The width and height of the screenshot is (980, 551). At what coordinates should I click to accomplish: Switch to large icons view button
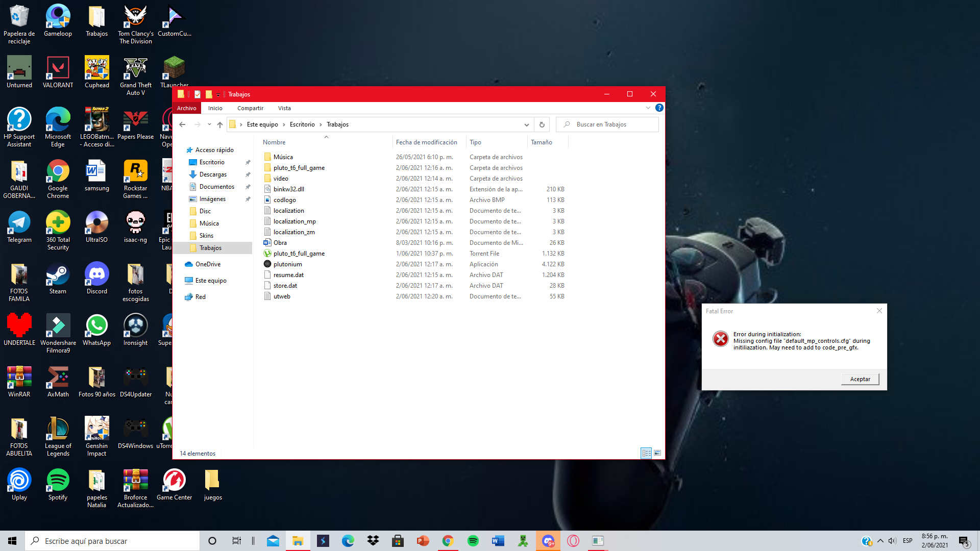click(x=657, y=453)
